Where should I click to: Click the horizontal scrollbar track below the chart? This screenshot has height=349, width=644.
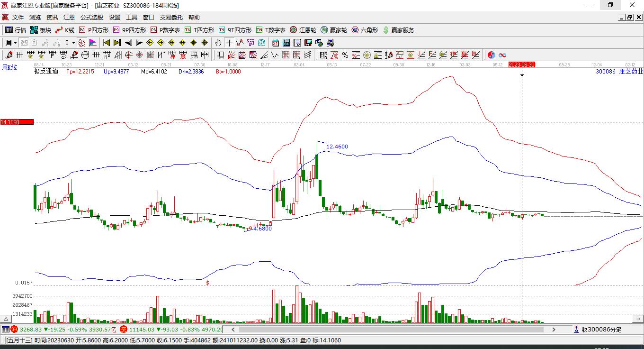[x=393, y=329]
